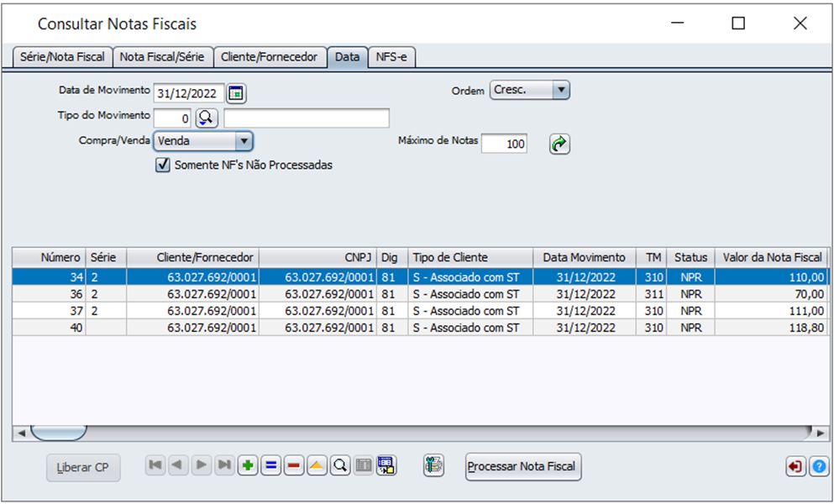This screenshot has width=834, height=504.
Task: Uncheck Somente NF's Não Processadas
Action: (x=163, y=165)
